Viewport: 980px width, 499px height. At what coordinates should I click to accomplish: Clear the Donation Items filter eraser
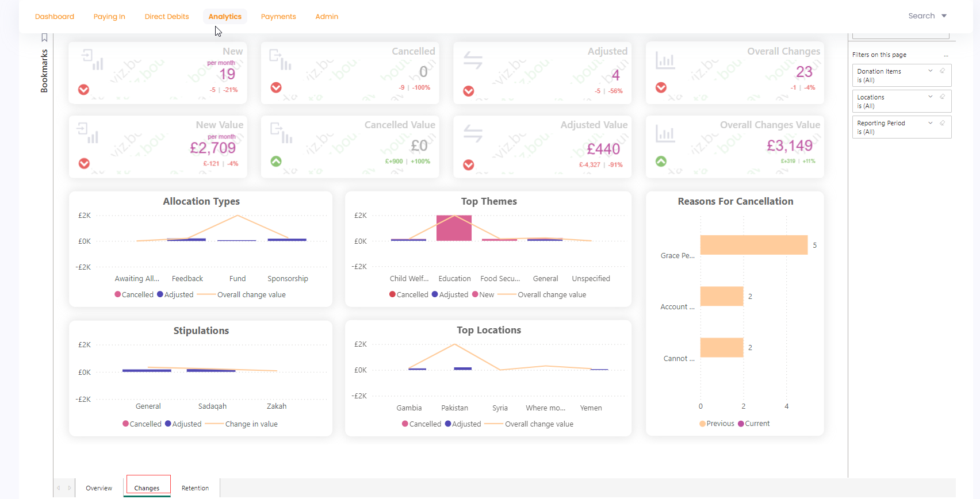coord(942,71)
